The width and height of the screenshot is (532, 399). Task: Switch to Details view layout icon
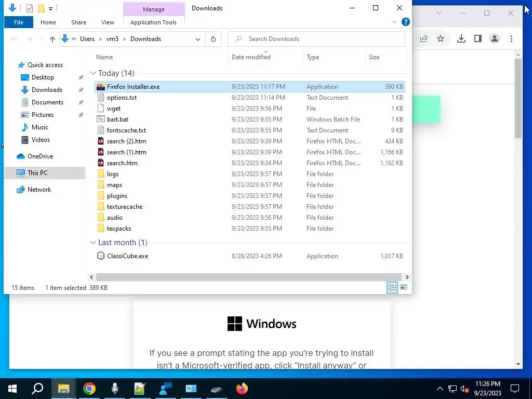click(x=393, y=288)
